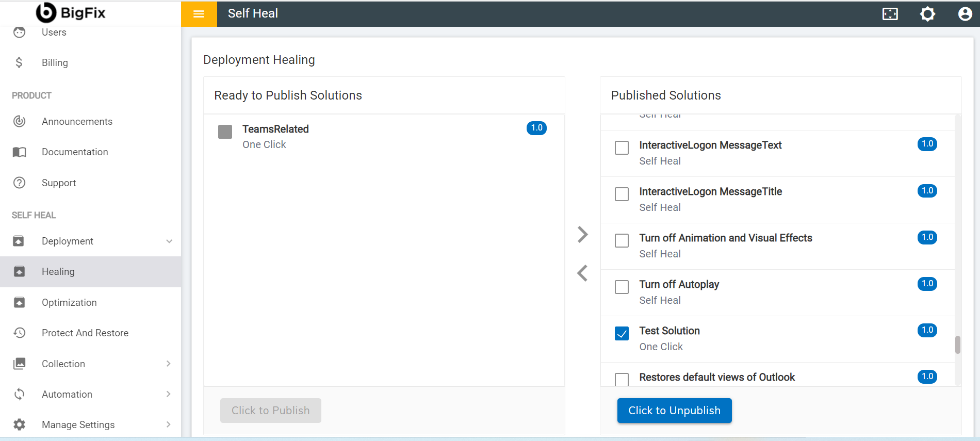This screenshot has width=980, height=441.
Task: Go to Protect And Restore
Action: pos(85,333)
